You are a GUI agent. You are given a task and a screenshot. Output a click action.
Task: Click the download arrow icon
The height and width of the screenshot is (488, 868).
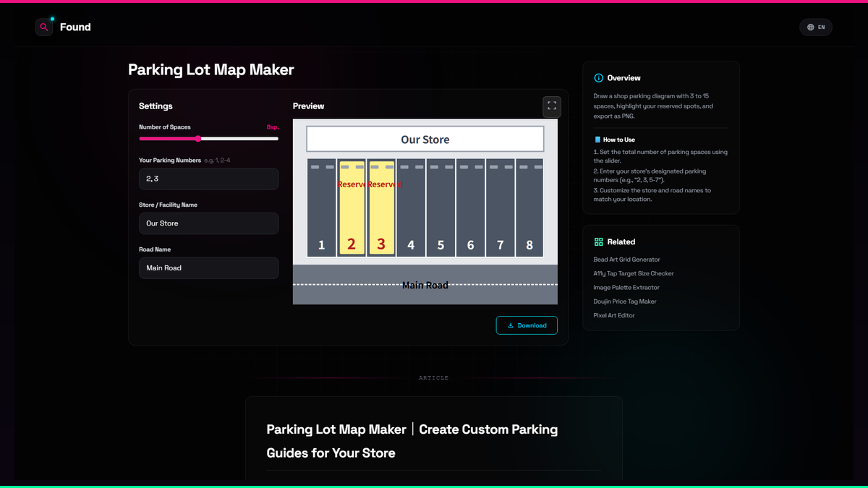click(x=511, y=325)
